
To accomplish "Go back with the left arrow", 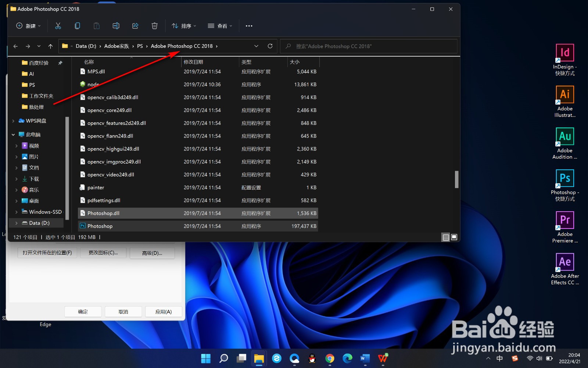I will coord(15,46).
